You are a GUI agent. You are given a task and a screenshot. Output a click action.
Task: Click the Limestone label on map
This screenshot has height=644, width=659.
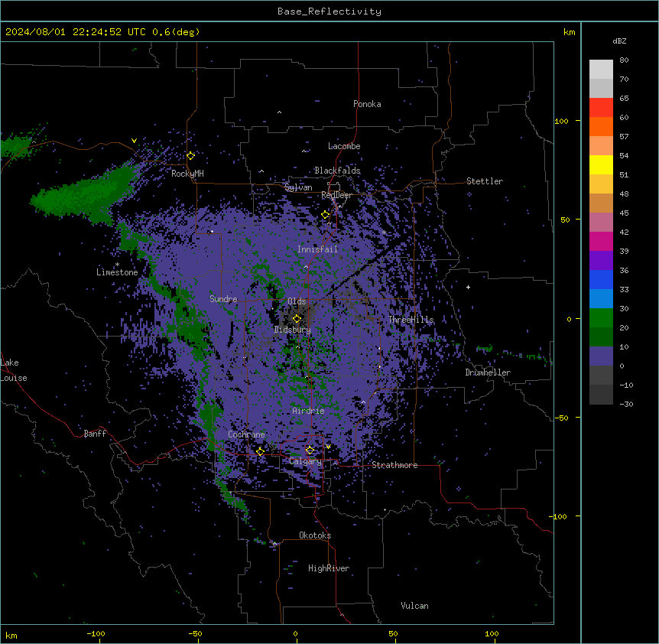[x=117, y=272]
